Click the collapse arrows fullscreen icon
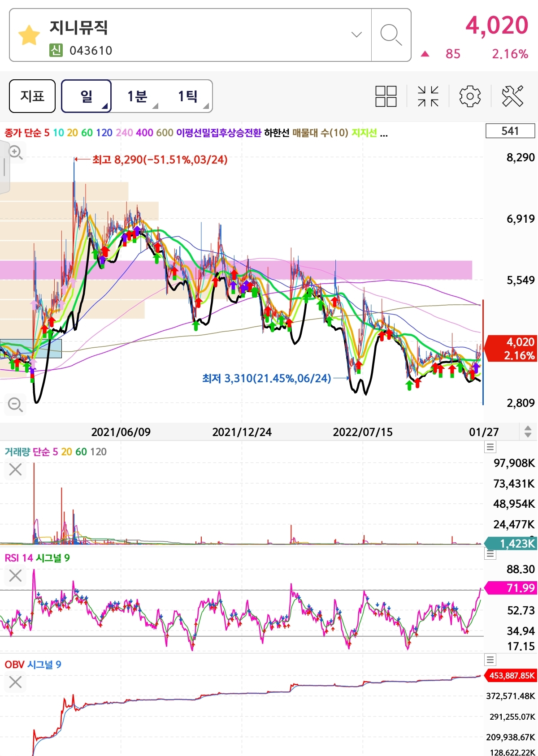 point(428,96)
